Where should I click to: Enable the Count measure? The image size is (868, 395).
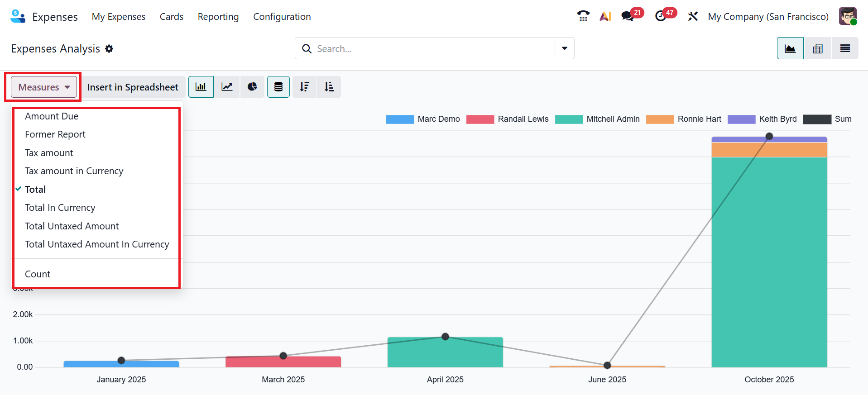coord(38,274)
